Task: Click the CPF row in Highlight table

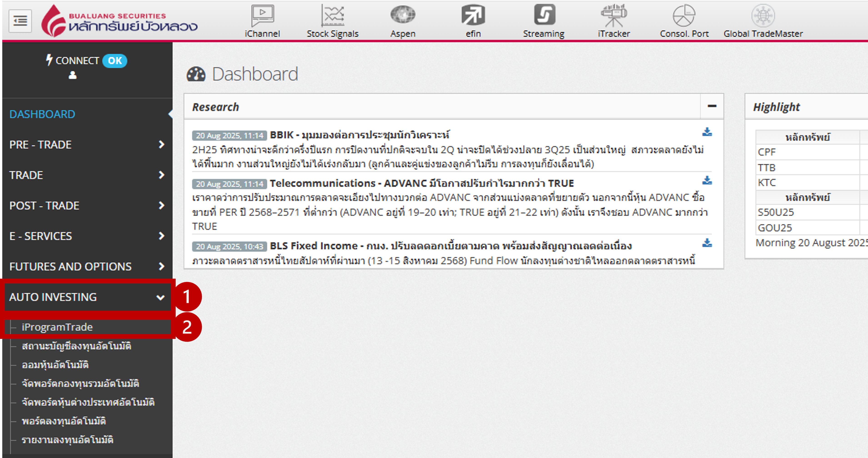Action: [767, 152]
